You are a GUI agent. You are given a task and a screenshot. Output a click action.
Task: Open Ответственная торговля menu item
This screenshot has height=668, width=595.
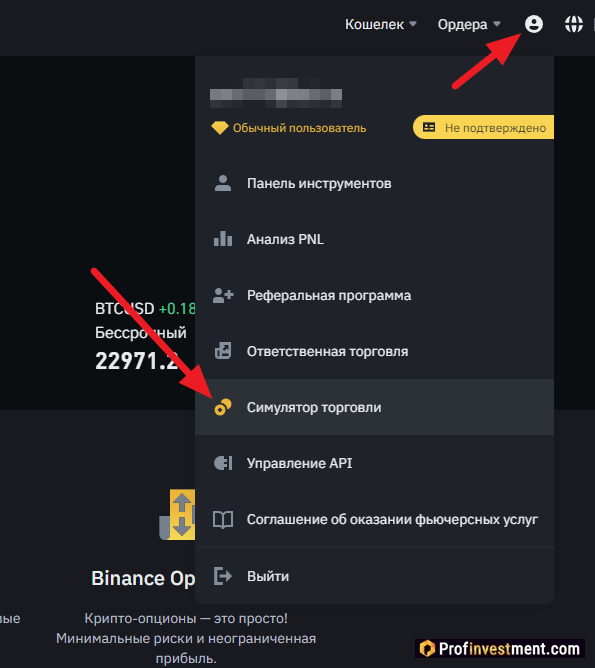374,351
